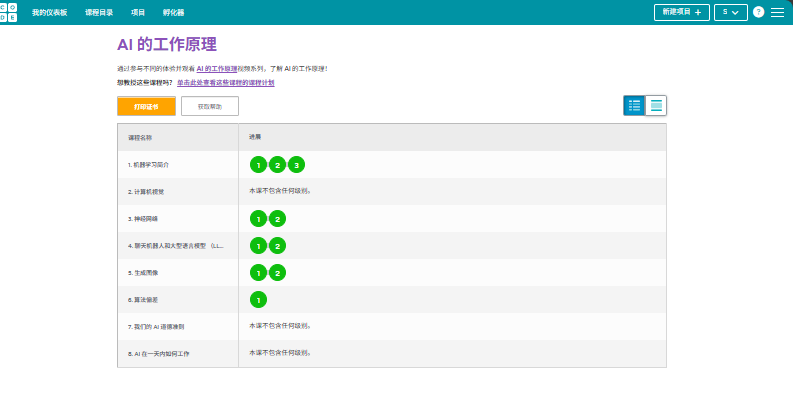The image size is (793, 394).
Task: Open the help question mark icon
Action: coord(758,12)
